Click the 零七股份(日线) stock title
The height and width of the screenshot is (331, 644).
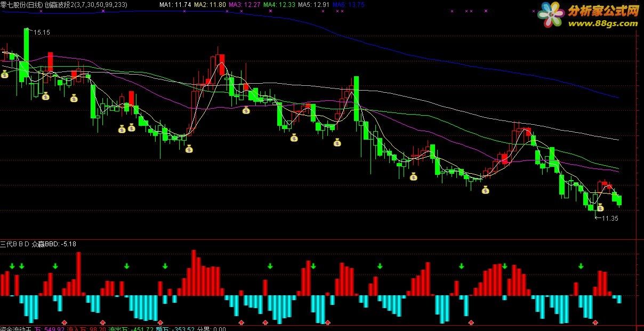click(21, 4)
